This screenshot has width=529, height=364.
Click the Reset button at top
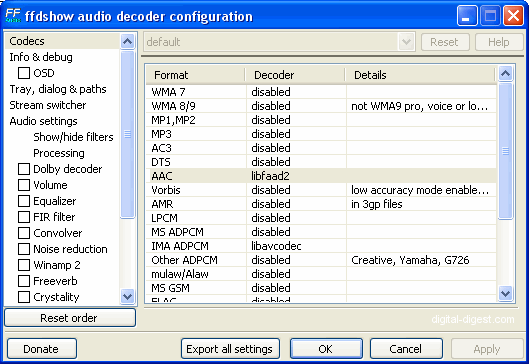(445, 42)
